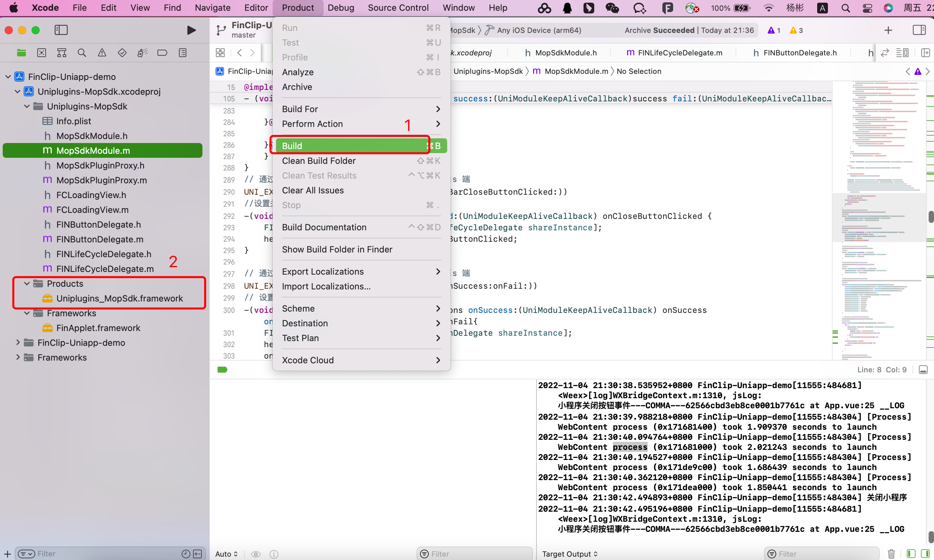Viewport: 934px width, 560px height.
Task: Click the Any iOS Device destination
Action: point(533,30)
